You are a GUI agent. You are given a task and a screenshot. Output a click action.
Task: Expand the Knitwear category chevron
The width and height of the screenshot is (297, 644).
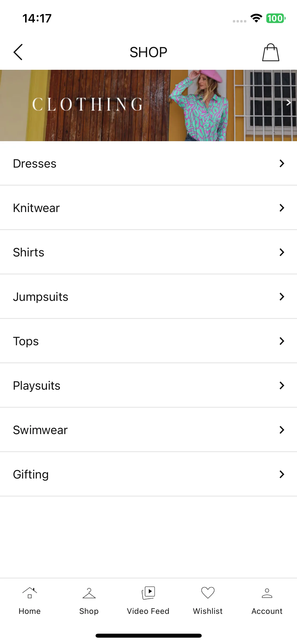[282, 208]
